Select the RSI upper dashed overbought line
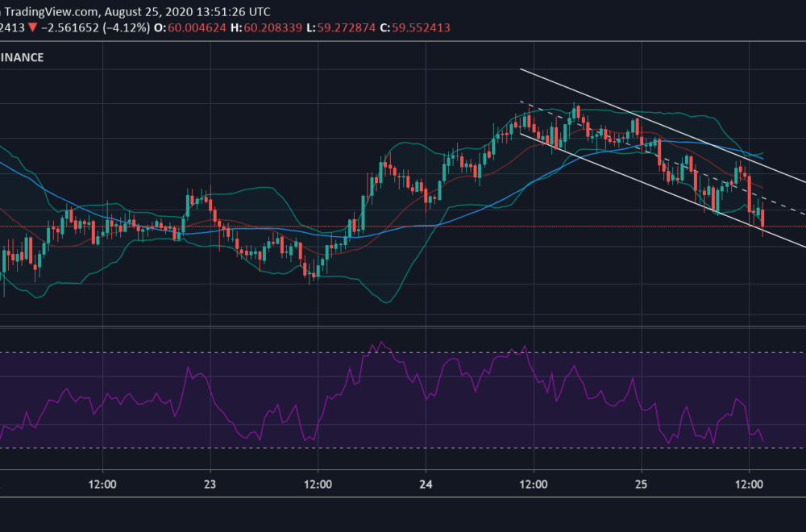Screen dimensions: 806x532 (x=403, y=352)
